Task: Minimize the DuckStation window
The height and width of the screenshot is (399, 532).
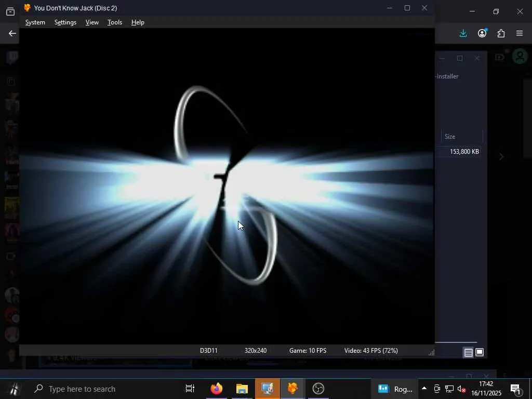Action: point(390,8)
